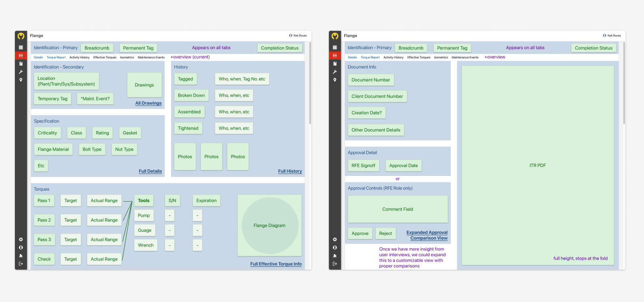Click the red list icon in the right mockup sidebar
The image size is (644, 302).
coord(335,56)
